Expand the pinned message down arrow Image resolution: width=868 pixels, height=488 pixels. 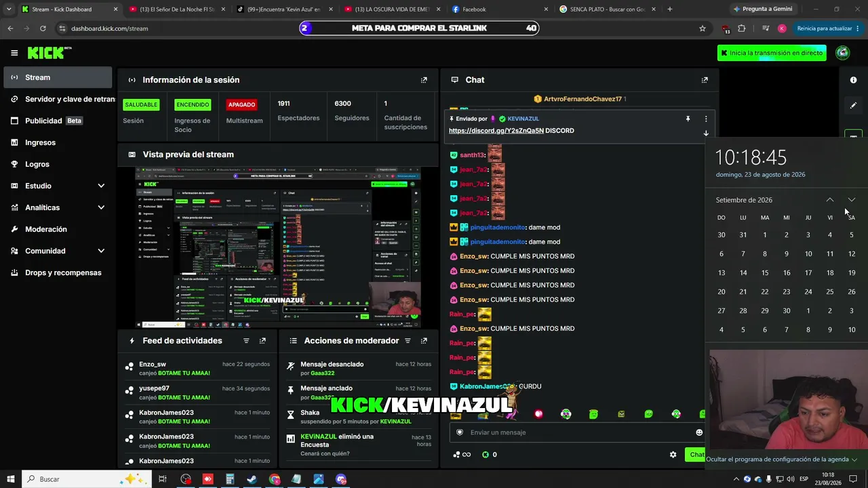coord(706,133)
